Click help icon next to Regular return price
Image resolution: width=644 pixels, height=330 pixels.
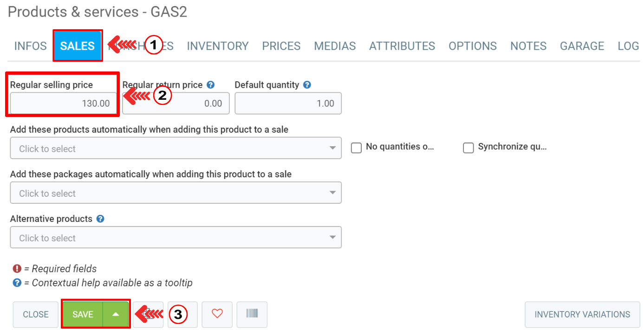pos(211,85)
